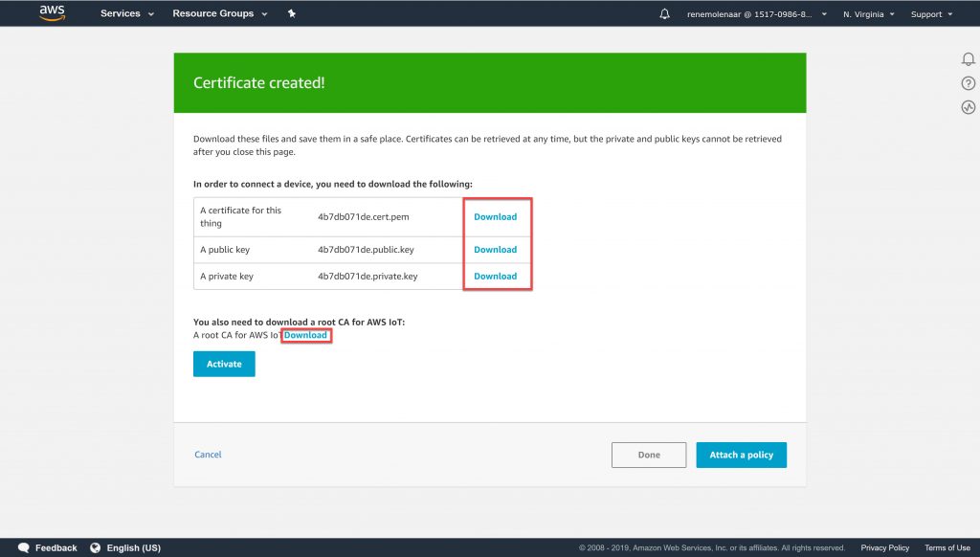Open the notifications bell in top bar
Screen dimensions: 980x557
[x=665, y=14]
